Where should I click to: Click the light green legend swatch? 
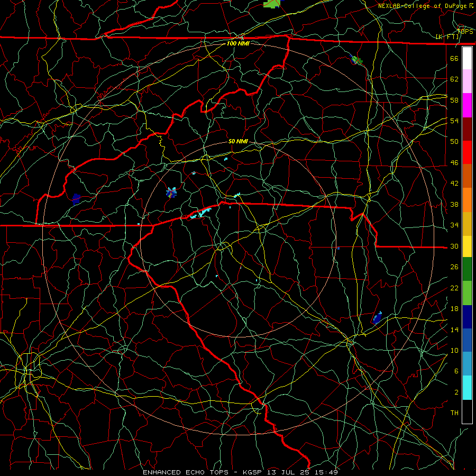[x=467, y=292]
